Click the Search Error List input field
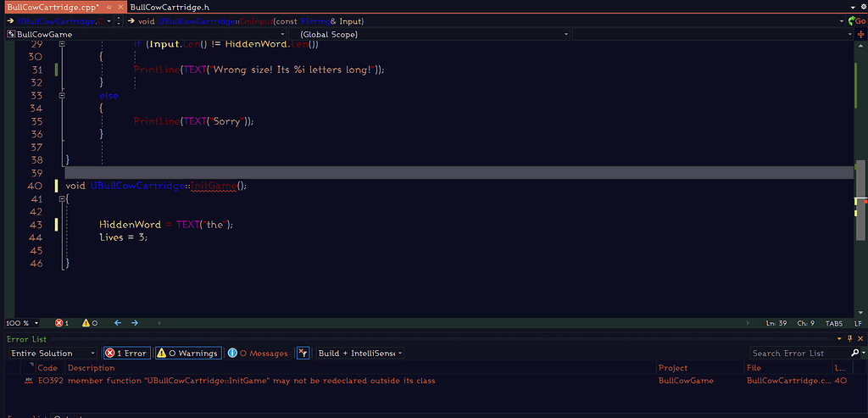Image resolution: width=868 pixels, height=418 pixels. (797, 353)
